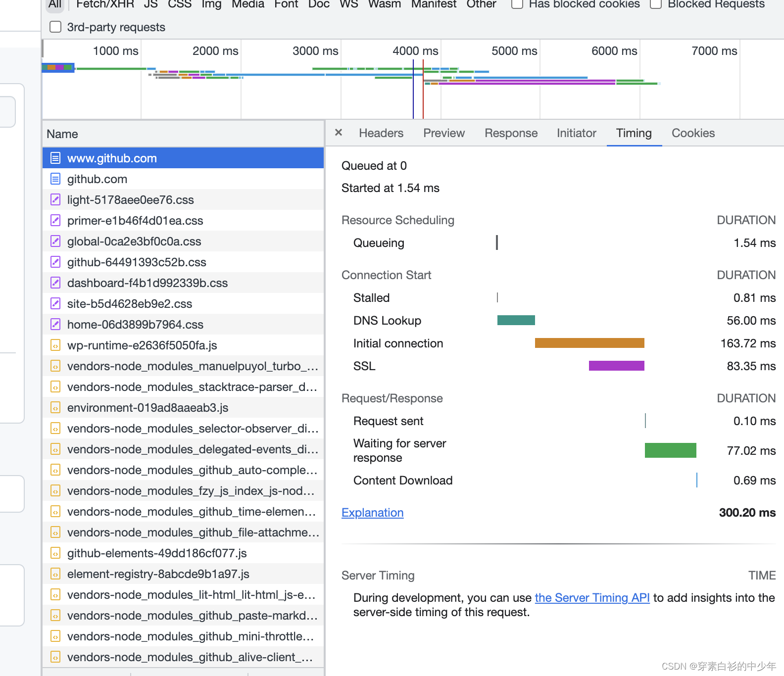Close the request details panel
784x676 pixels.
[339, 133]
